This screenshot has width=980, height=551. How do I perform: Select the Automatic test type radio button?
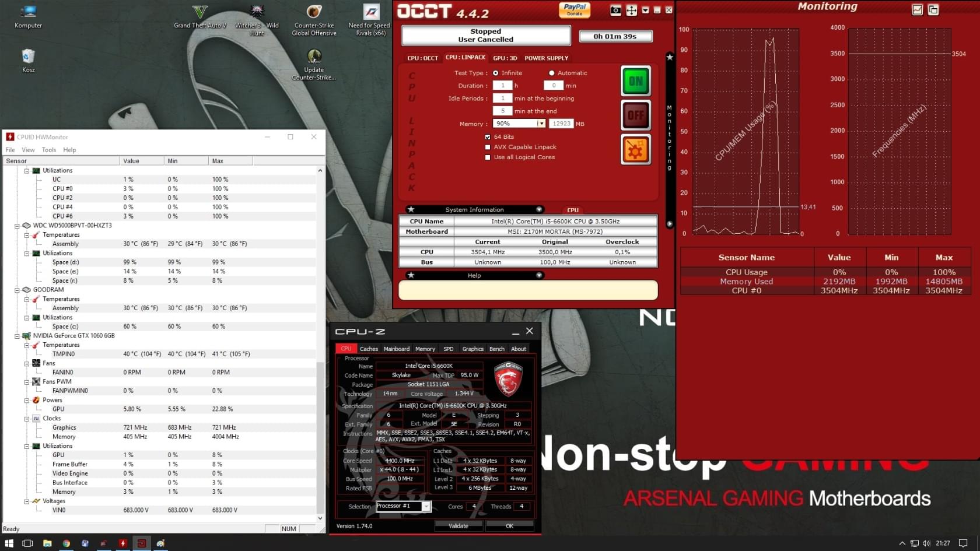coord(551,73)
